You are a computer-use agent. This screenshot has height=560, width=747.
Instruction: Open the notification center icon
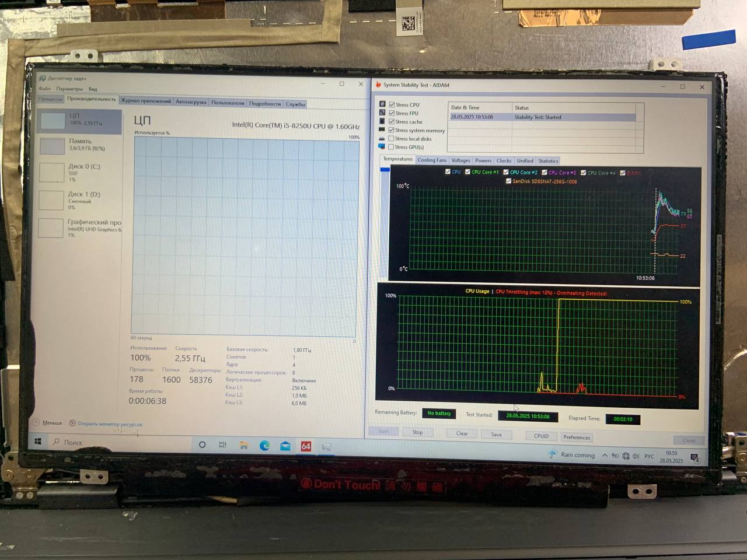click(x=694, y=457)
